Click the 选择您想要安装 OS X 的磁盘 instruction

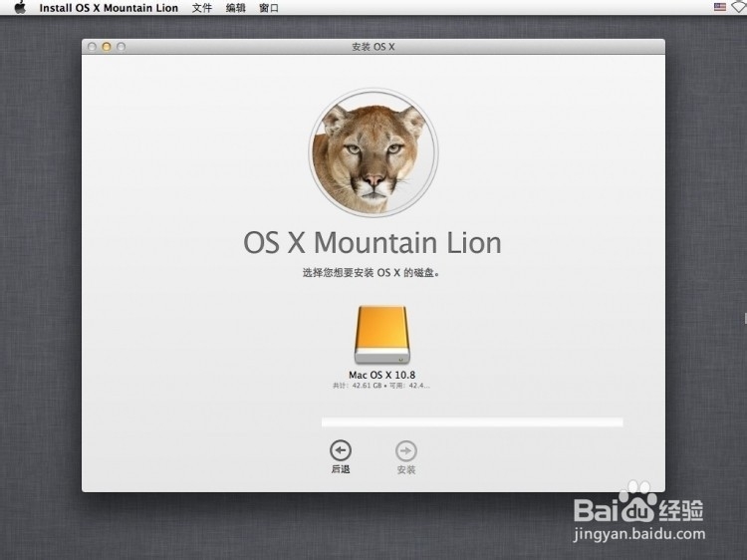click(x=371, y=273)
